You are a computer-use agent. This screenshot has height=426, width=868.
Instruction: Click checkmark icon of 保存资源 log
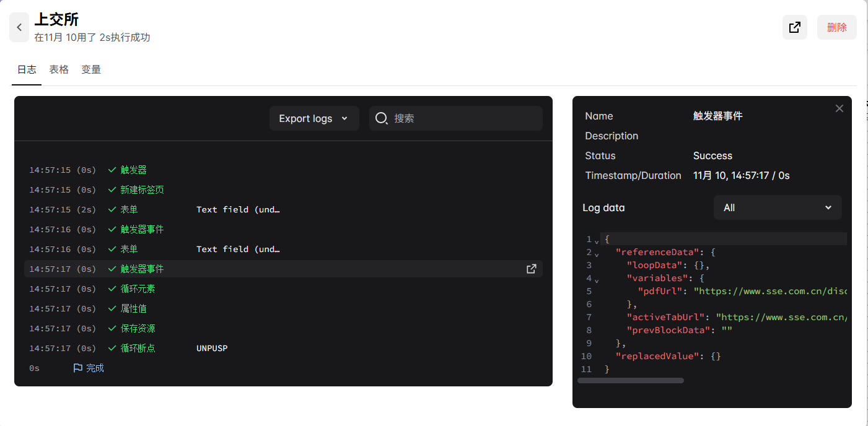(x=112, y=328)
